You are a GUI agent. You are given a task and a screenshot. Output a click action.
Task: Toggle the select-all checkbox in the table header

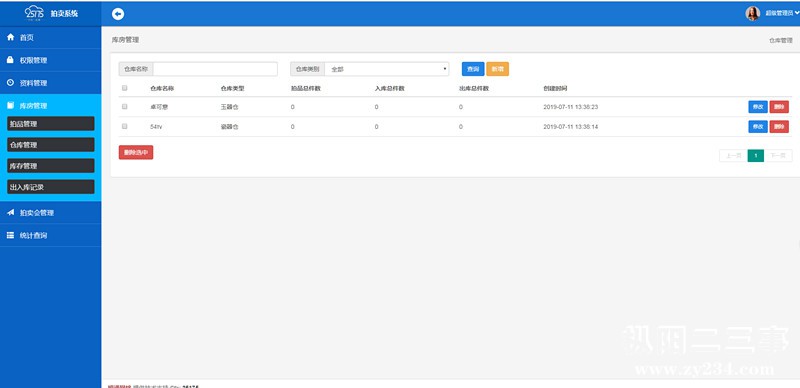pos(124,88)
